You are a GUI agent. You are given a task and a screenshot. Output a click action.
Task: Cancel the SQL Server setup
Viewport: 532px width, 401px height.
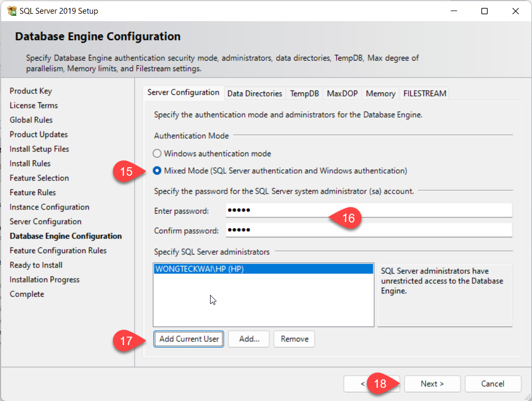coord(492,384)
